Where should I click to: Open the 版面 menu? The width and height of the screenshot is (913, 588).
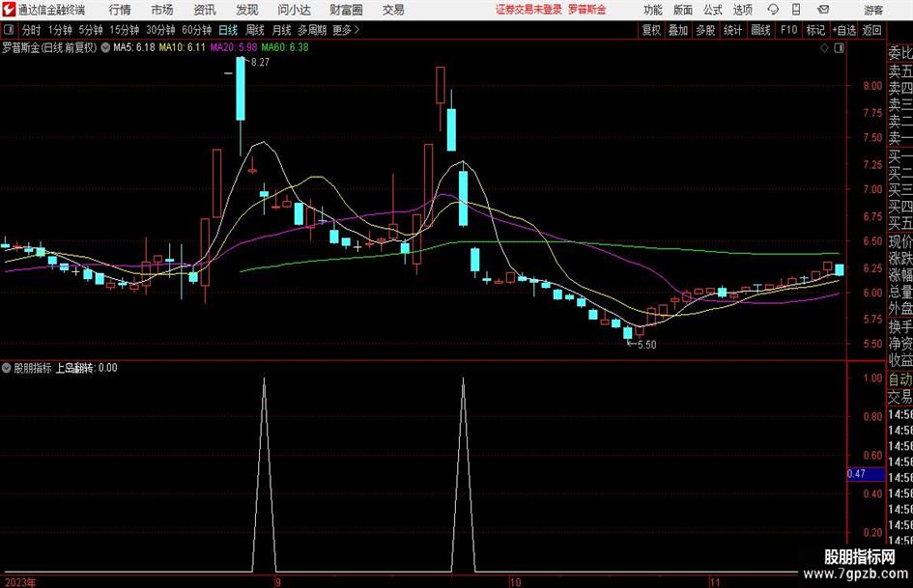682,10
